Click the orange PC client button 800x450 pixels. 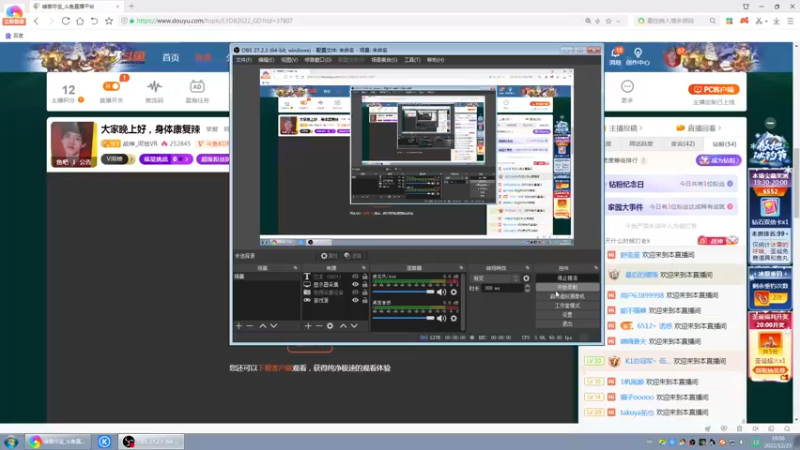(714, 89)
